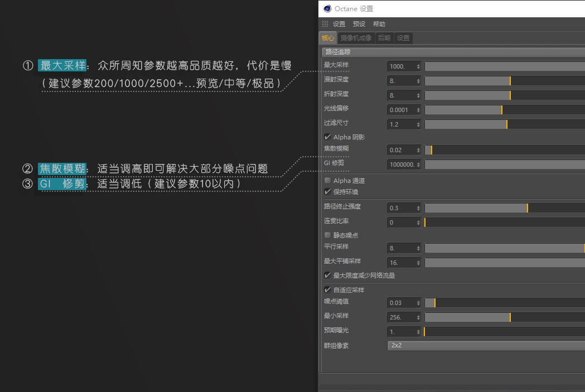585x392 pixels.
Task: Click the 噪点阈值 stepper arrows
Action: pyautogui.click(x=418, y=303)
